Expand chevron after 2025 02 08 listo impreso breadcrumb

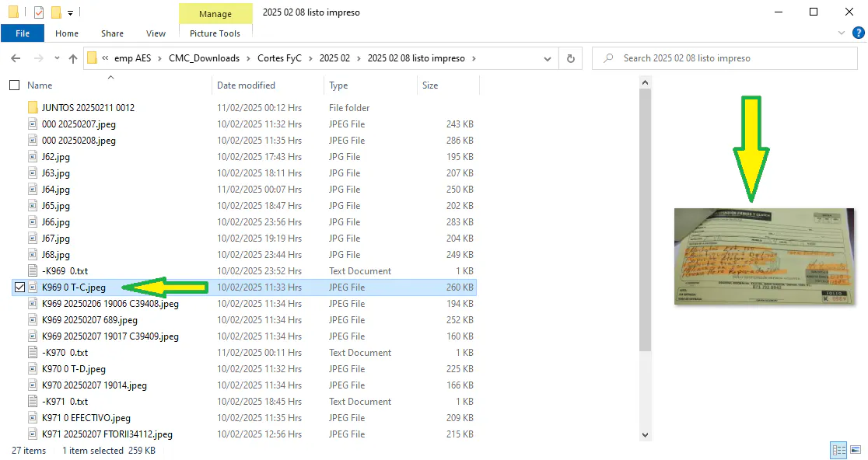tap(474, 58)
